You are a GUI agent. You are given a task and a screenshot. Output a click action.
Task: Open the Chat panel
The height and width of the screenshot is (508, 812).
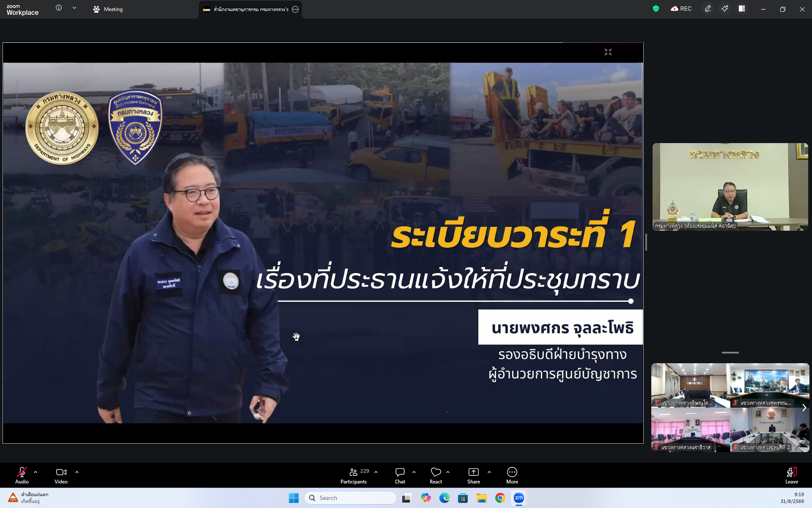pos(400,475)
